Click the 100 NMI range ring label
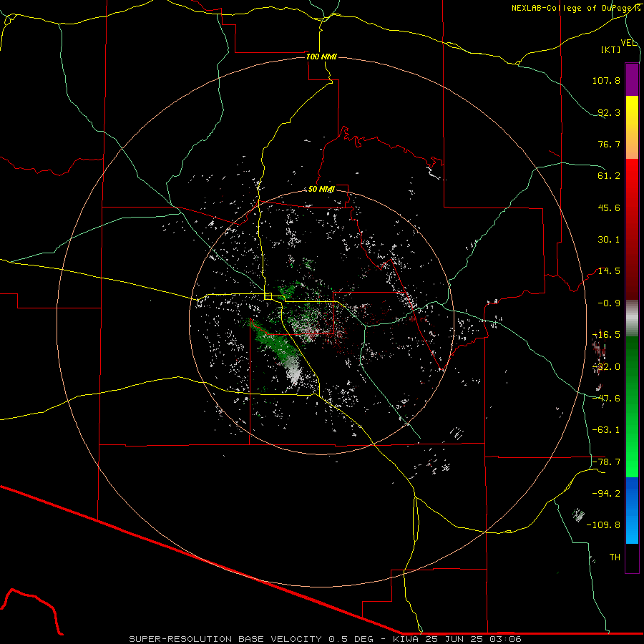Screen dimensions: 644x644 coord(321,57)
